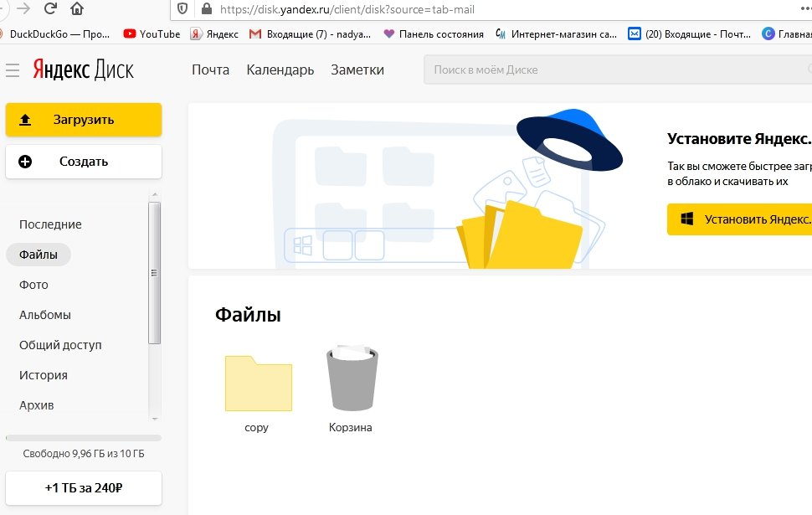Click the sidebar scrollbar up arrow
Image resolution: width=812 pixels, height=515 pixels.
[154, 195]
